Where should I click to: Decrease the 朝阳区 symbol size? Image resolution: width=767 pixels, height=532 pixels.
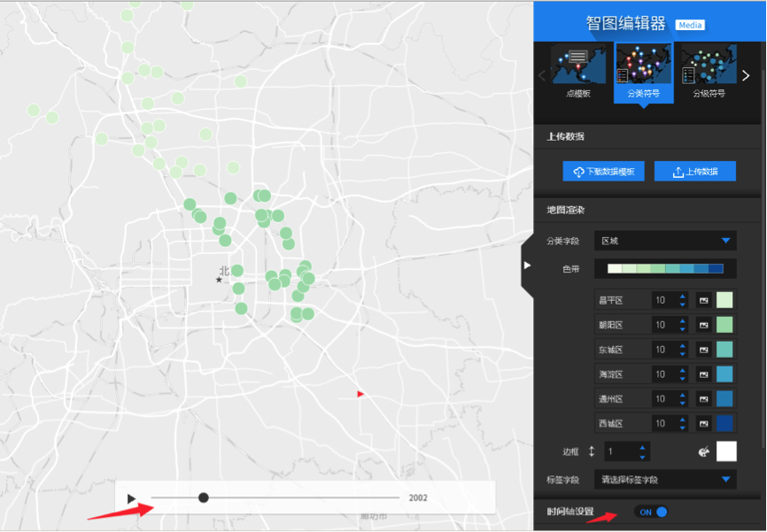tap(682, 329)
